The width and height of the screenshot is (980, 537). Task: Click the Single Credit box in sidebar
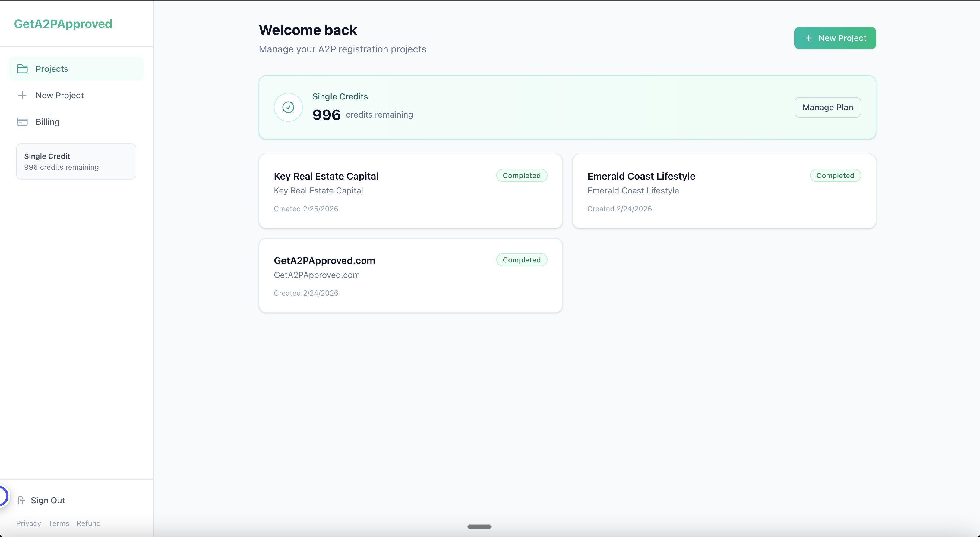[76, 161]
